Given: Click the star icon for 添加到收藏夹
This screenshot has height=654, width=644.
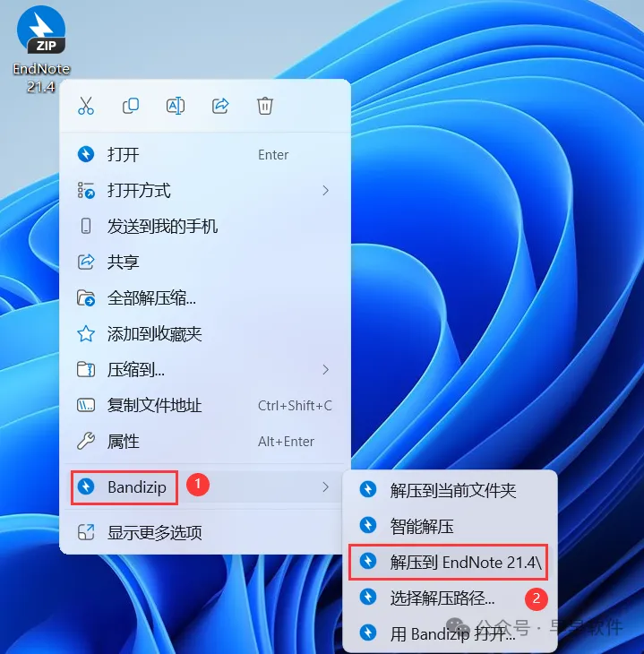Looking at the screenshot, I should (x=86, y=333).
